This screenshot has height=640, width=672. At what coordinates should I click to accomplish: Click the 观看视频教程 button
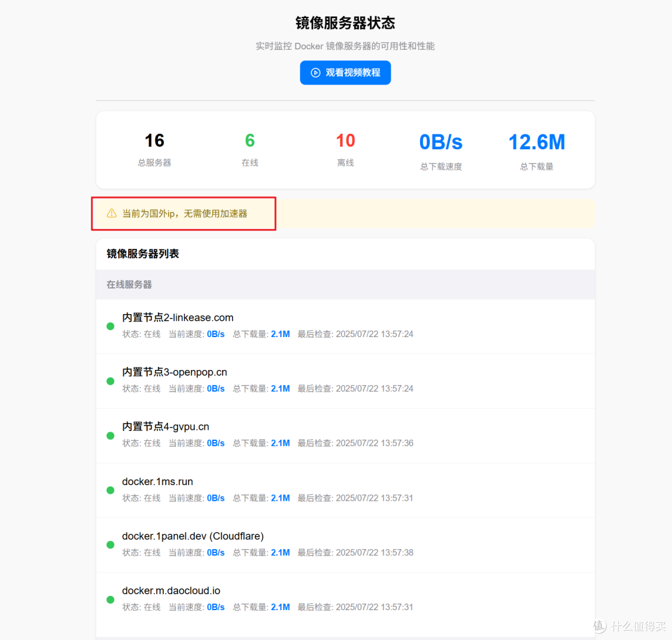(345, 72)
